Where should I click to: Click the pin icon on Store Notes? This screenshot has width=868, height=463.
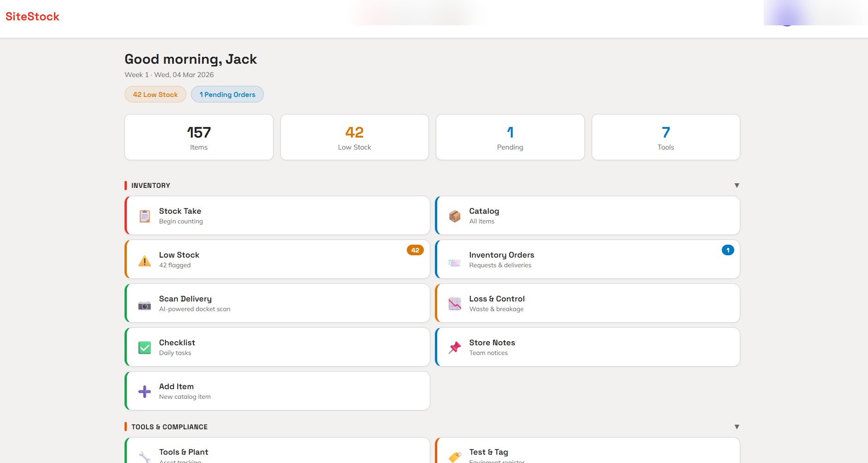tap(455, 347)
